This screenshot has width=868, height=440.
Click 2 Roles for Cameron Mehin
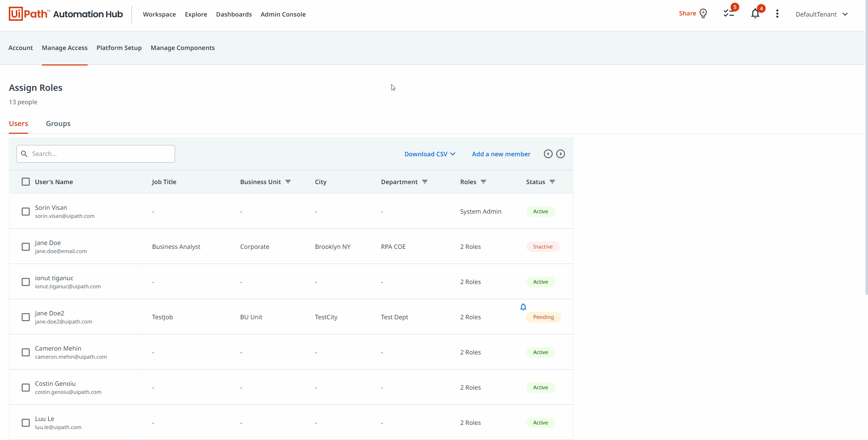[x=470, y=352]
